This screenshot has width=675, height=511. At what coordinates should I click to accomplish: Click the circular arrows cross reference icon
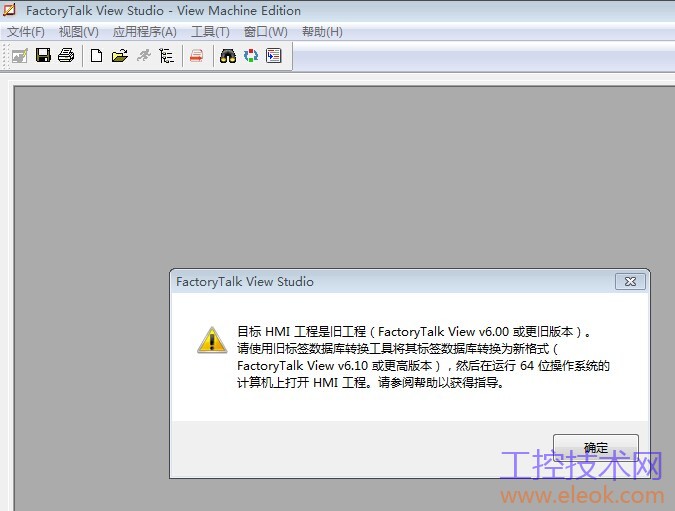tap(251, 56)
